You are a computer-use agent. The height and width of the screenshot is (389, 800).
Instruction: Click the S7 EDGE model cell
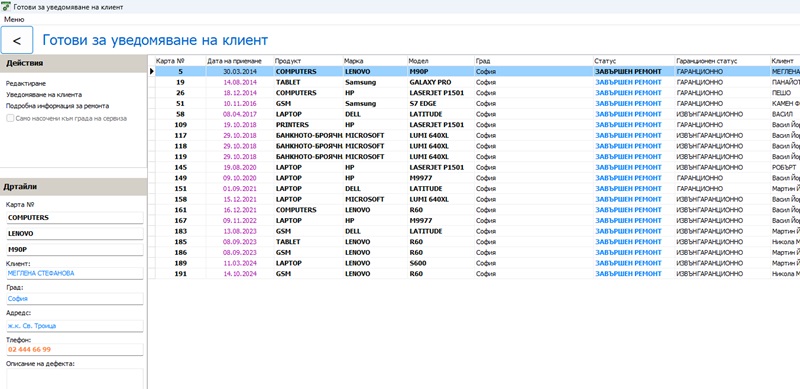tap(441, 104)
